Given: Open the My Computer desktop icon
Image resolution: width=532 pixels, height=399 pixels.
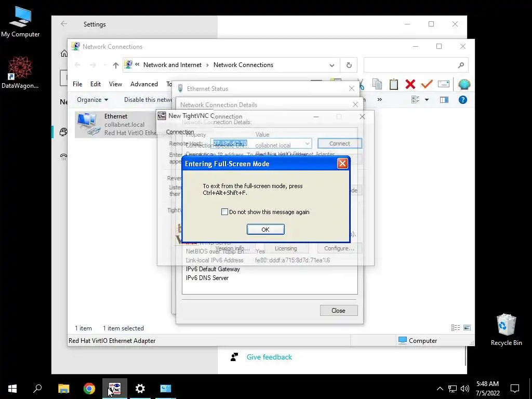Looking at the screenshot, I should 20,22.
